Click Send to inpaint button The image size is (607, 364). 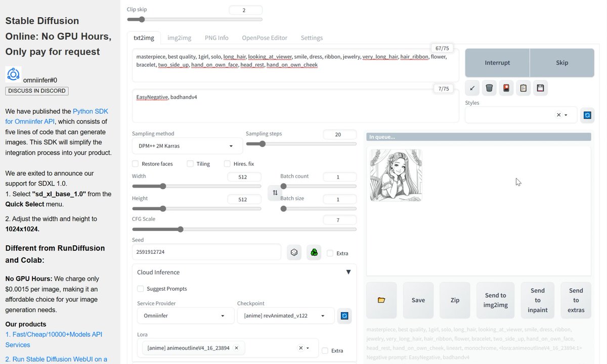[x=538, y=300]
